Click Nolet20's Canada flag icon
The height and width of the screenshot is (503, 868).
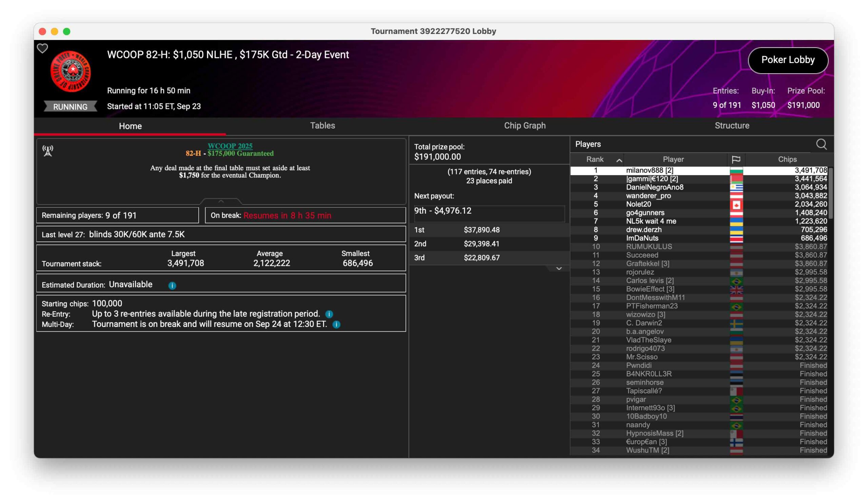736,205
